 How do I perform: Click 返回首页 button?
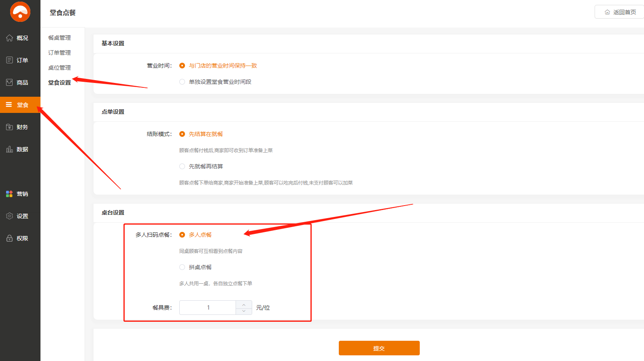[620, 12]
